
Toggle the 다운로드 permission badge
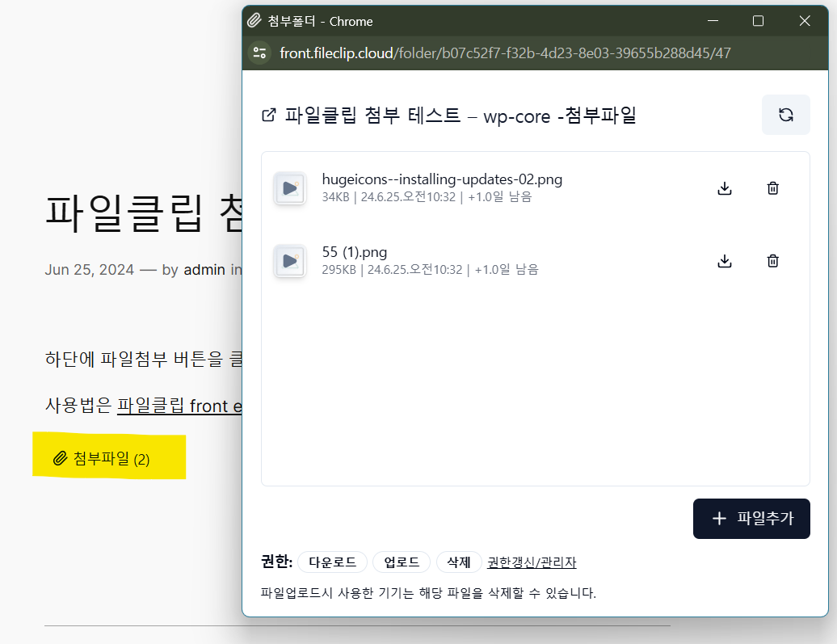[x=332, y=562]
